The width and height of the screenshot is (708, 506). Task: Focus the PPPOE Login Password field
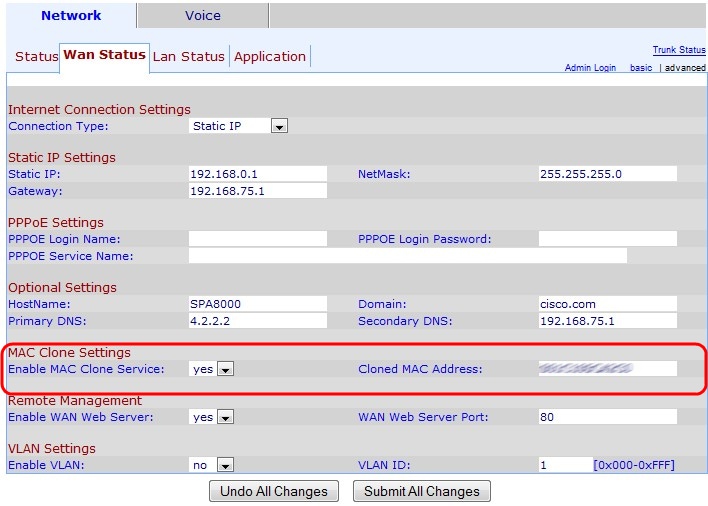608,239
